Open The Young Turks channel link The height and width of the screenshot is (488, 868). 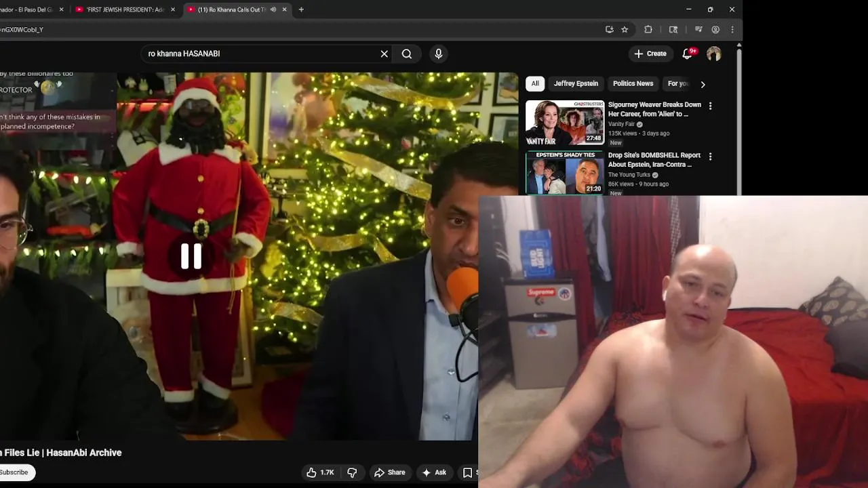[x=629, y=175]
